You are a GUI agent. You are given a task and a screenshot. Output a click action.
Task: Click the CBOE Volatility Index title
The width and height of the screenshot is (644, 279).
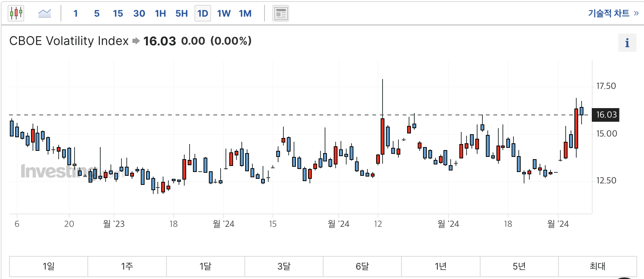pos(69,41)
